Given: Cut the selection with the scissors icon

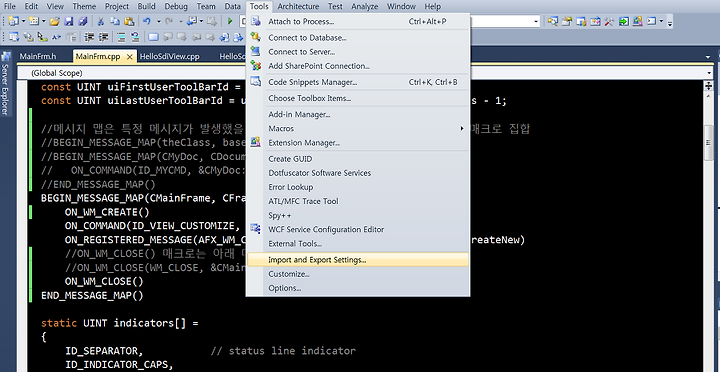Looking at the screenshot, I should click(100, 21).
